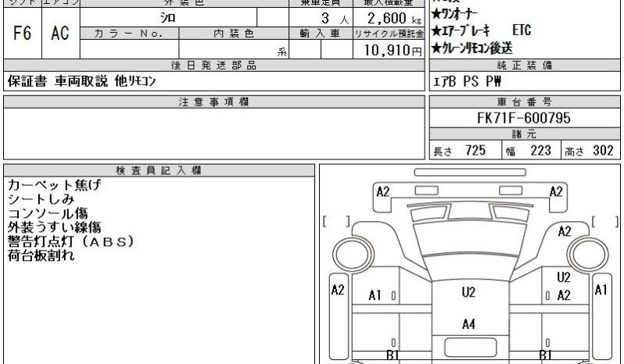Click the height value '高さ 302'
Image resolution: width=624 pixels, height=364 pixels.
click(x=589, y=151)
